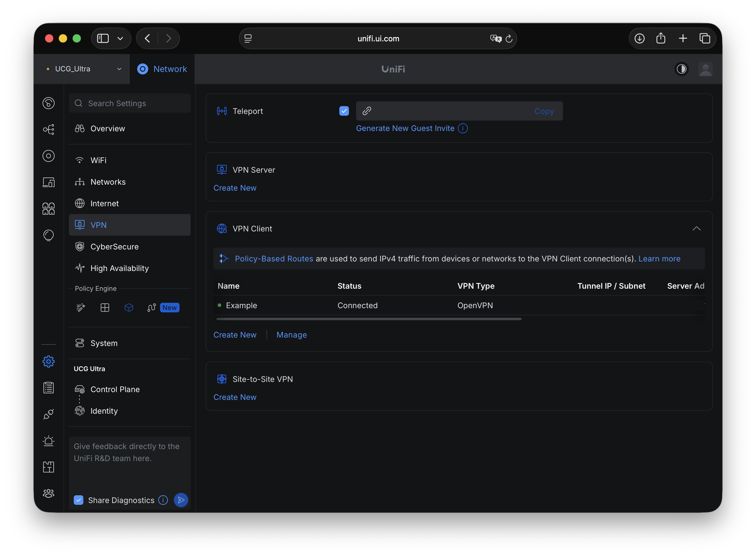Click the VPN Client table horizontal scrollbar
Viewport: 756px width, 557px height.
pyautogui.click(x=369, y=319)
